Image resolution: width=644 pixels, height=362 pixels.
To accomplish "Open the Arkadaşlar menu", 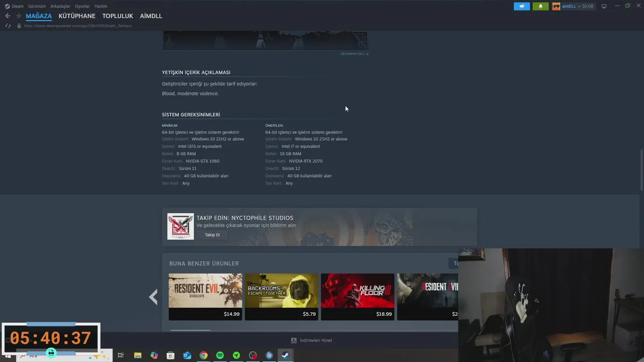I will click(60, 7).
